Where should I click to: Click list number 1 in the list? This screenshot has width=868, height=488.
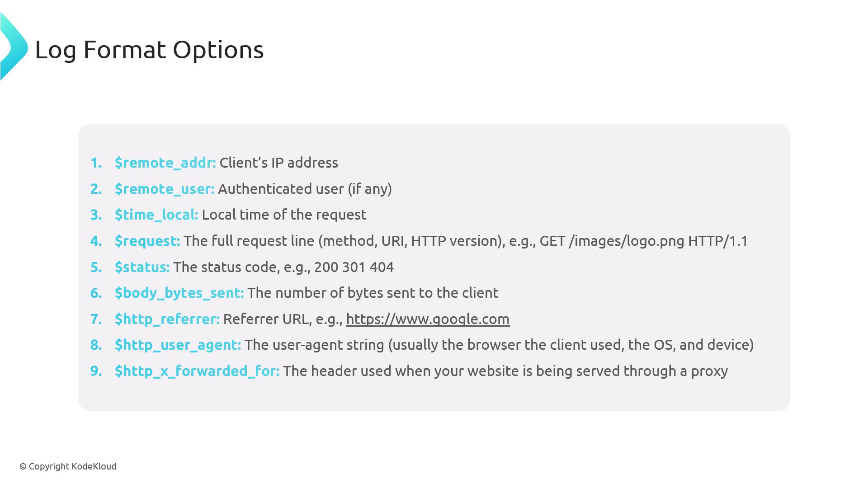(96, 163)
